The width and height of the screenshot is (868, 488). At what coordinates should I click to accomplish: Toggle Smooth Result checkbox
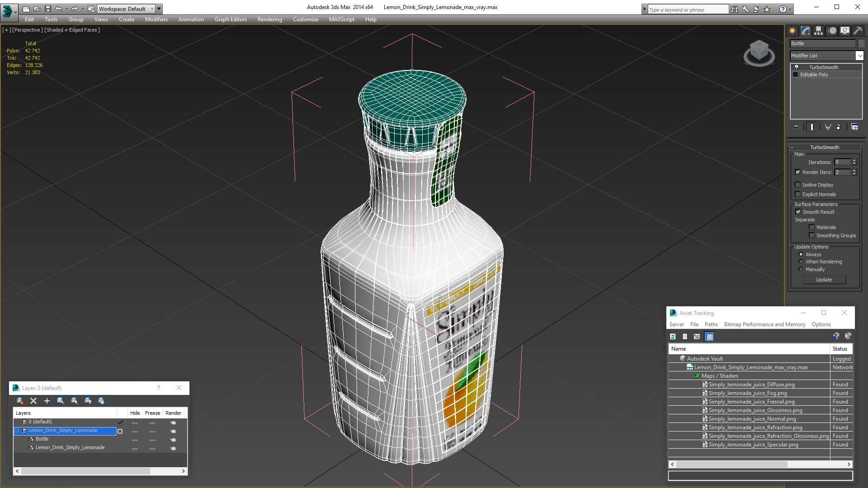coord(798,212)
